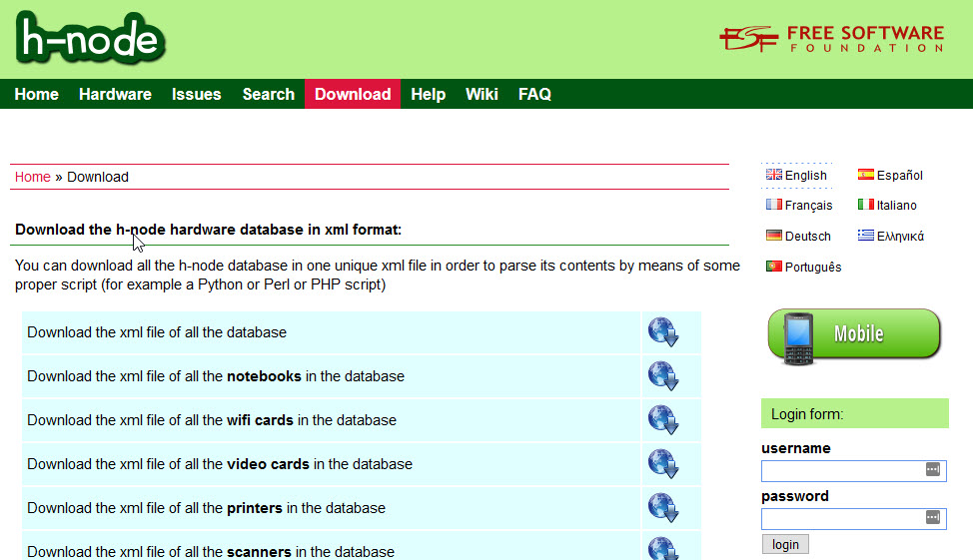Screen dimensions: 973x560
Task: Click the printers download row text
Action: click(x=206, y=508)
